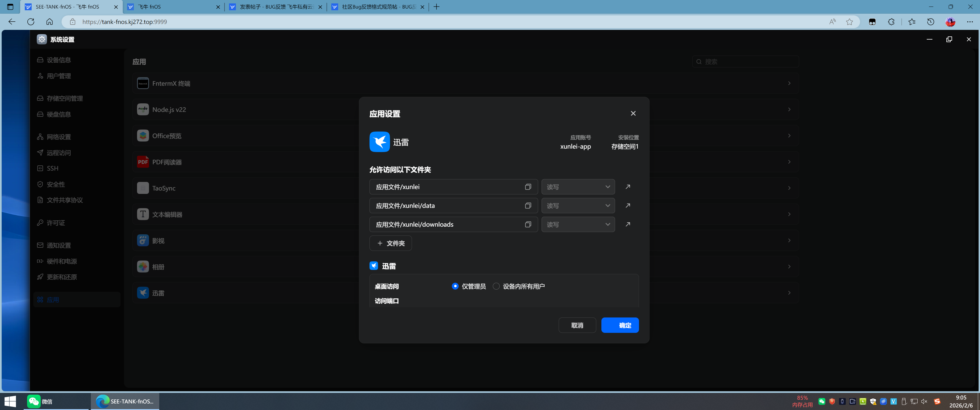Screen dimensions: 980x410
Task: Click the Edge favorites star icon
Action: click(x=849, y=22)
